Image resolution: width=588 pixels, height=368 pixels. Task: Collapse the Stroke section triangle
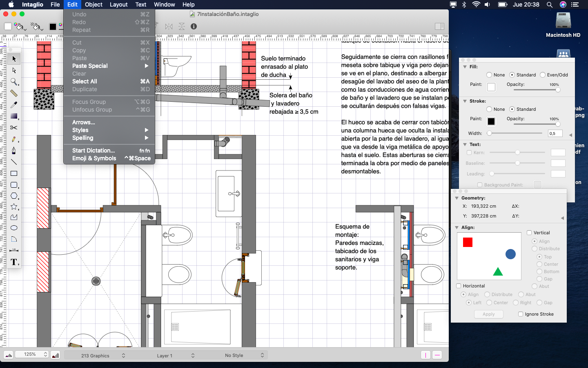(465, 101)
